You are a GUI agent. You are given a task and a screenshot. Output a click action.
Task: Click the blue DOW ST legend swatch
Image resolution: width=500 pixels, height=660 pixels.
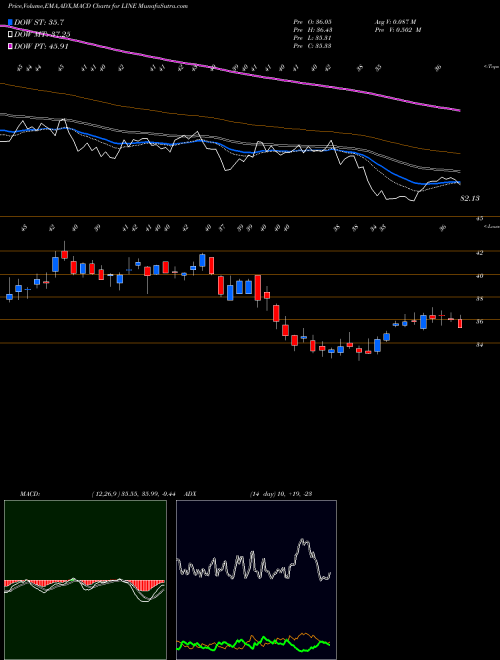coord(10,22)
